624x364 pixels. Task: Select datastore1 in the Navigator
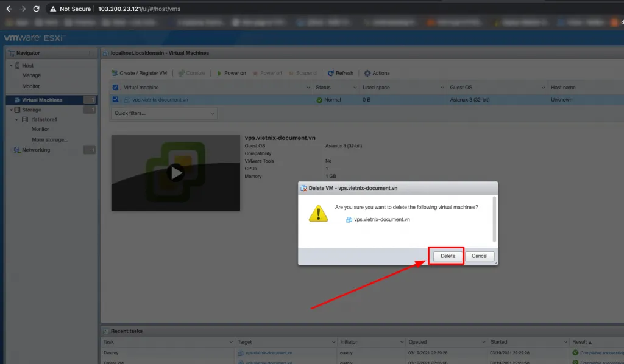44,119
